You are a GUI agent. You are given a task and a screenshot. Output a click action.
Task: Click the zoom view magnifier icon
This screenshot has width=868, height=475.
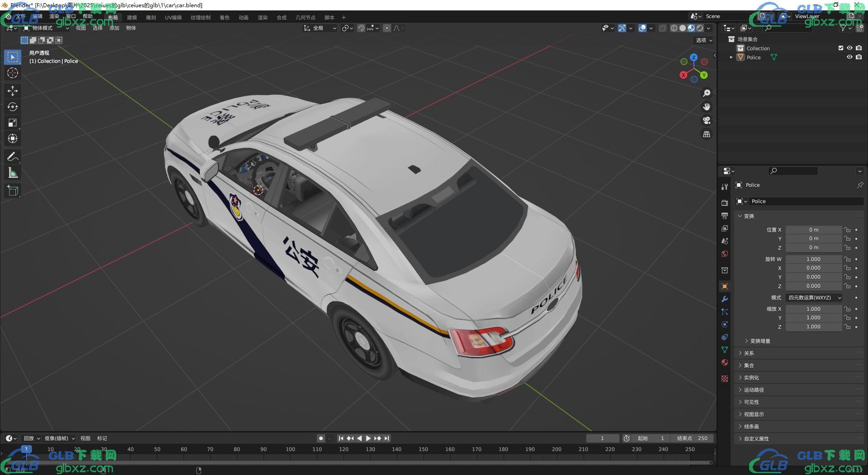(707, 93)
